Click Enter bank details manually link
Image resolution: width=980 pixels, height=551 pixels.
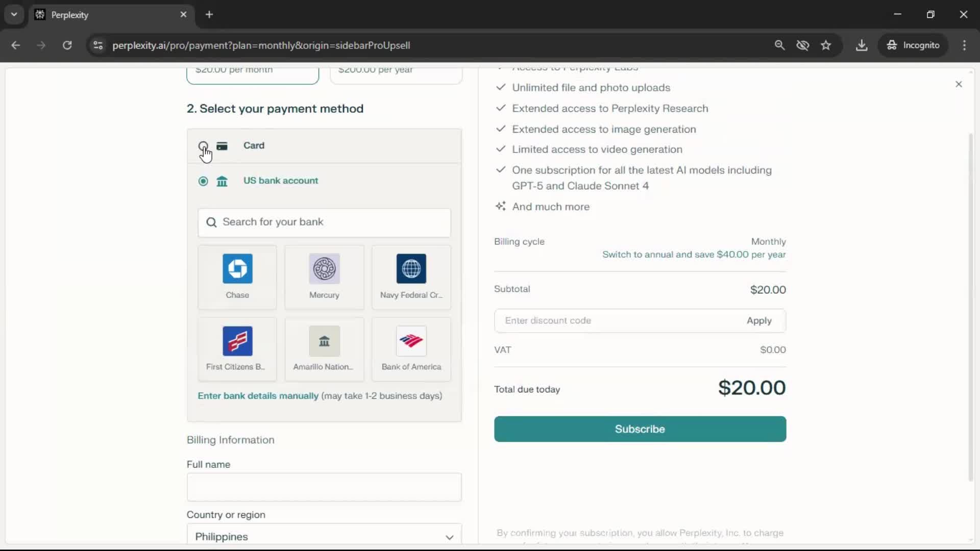pos(258,396)
